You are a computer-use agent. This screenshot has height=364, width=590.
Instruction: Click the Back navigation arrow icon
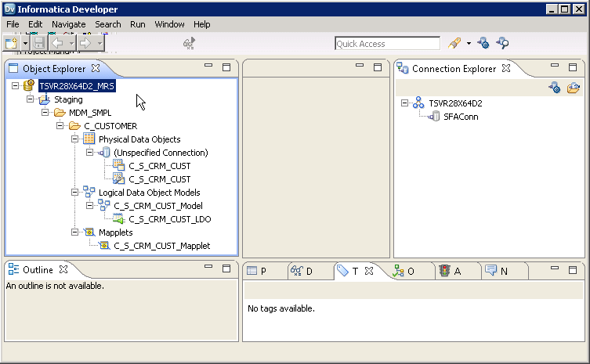(57, 43)
